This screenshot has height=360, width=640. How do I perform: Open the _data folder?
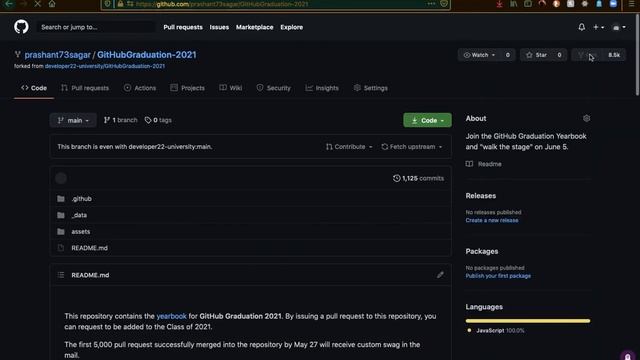(x=79, y=215)
